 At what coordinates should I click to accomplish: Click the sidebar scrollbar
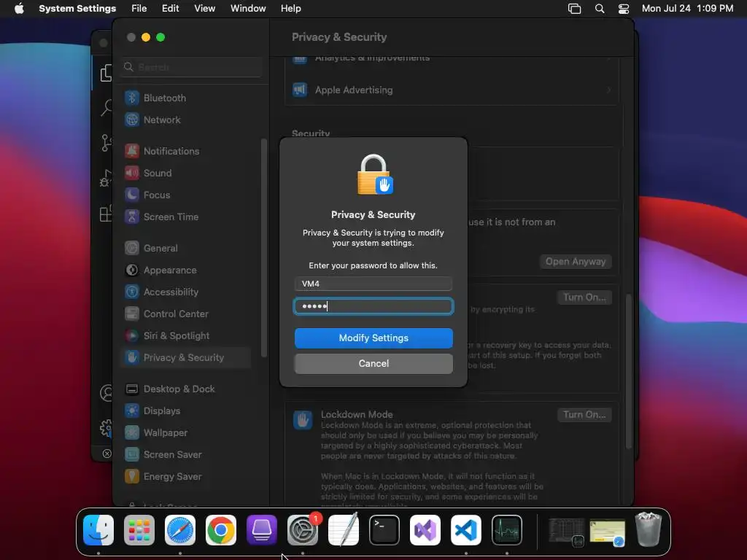coord(264,248)
